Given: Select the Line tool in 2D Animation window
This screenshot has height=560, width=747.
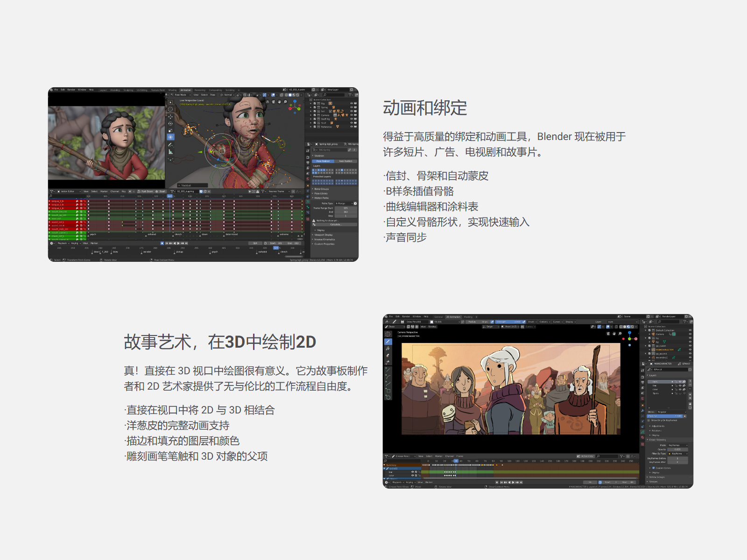Looking at the screenshot, I should [388, 370].
